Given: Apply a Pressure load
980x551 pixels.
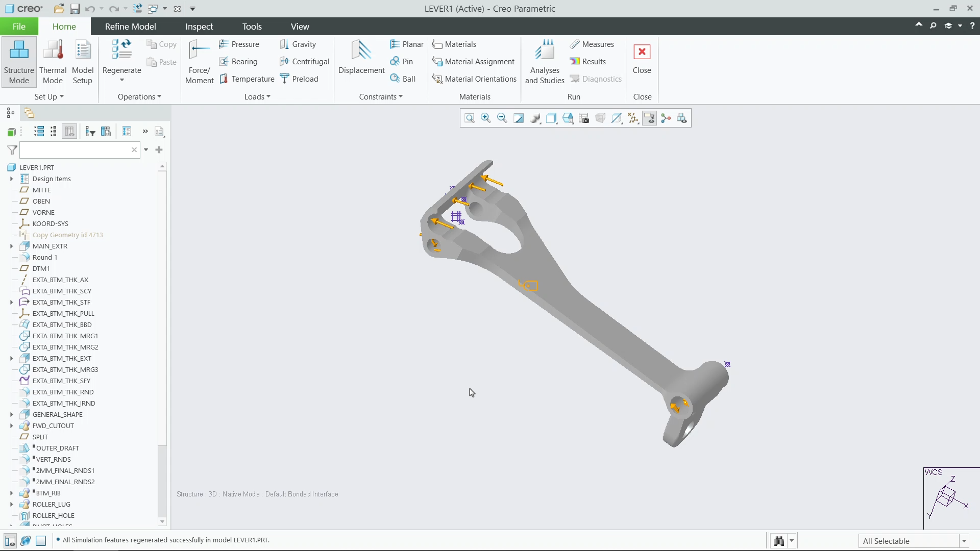Looking at the screenshot, I should point(239,44).
